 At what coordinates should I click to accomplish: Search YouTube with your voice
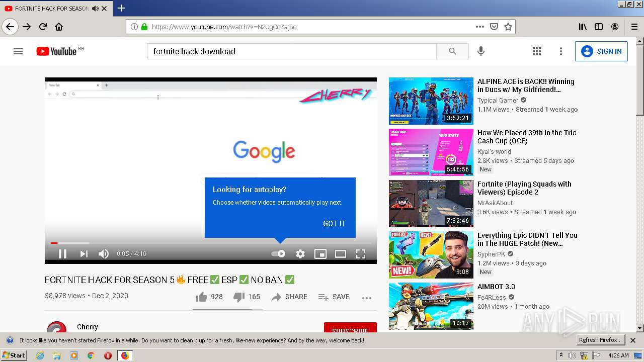481,51
